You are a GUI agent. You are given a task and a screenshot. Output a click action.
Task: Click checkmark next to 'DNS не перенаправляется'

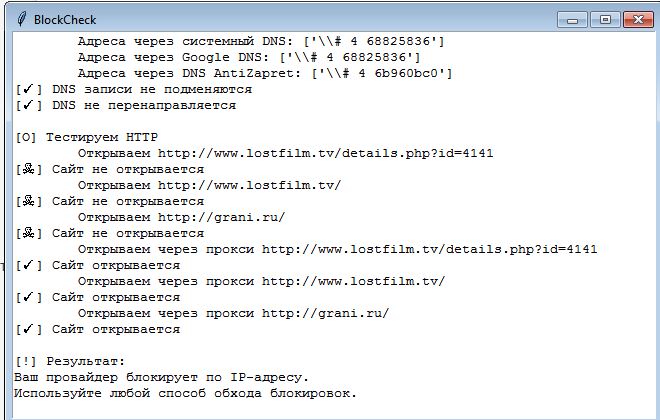click(28, 105)
